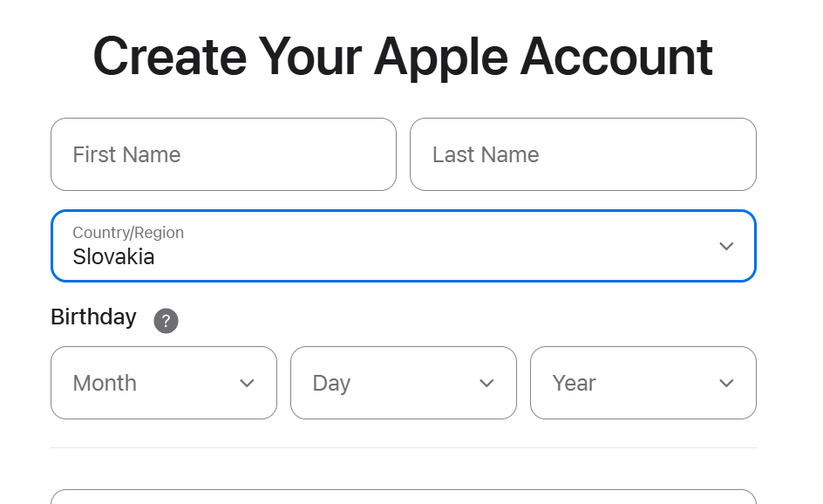Expand the birthday Year dropdown
The height and width of the screenshot is (504, 823).
[x=643, y=383]
